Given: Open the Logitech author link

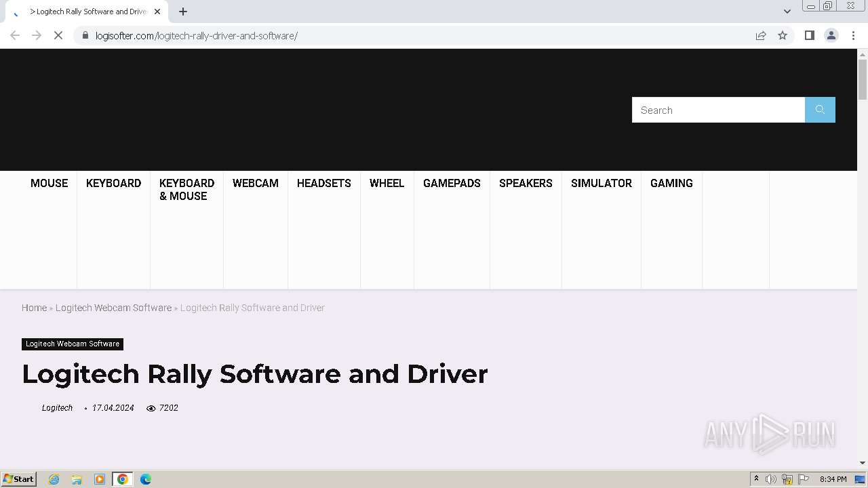Looking at the screenshot, I should pos(57,408).
